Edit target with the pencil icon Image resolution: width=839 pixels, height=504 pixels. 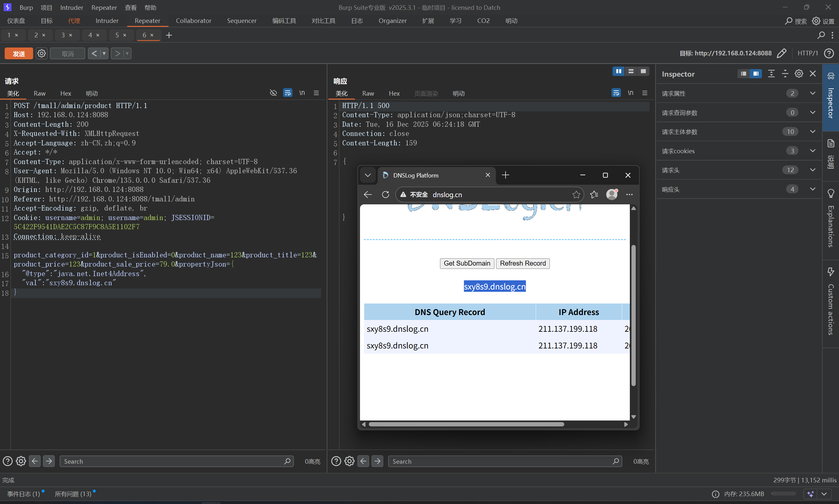[782, 53]
